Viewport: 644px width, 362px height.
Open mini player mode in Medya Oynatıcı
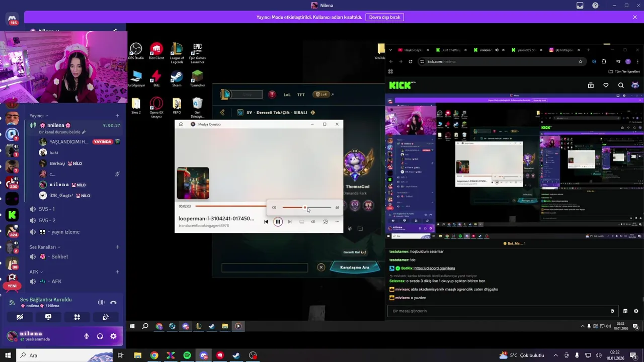coord(325,222)
